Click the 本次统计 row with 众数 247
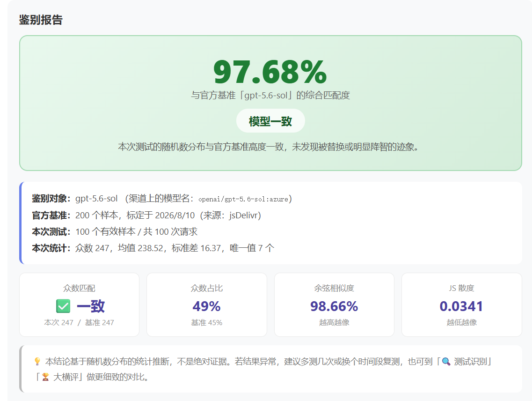Screen dimensions: 532x401 click(153, 248)
